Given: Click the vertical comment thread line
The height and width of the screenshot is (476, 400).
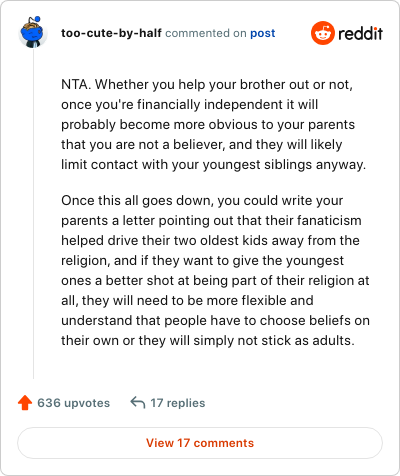Looking at the screenshot, I should 33,213.
